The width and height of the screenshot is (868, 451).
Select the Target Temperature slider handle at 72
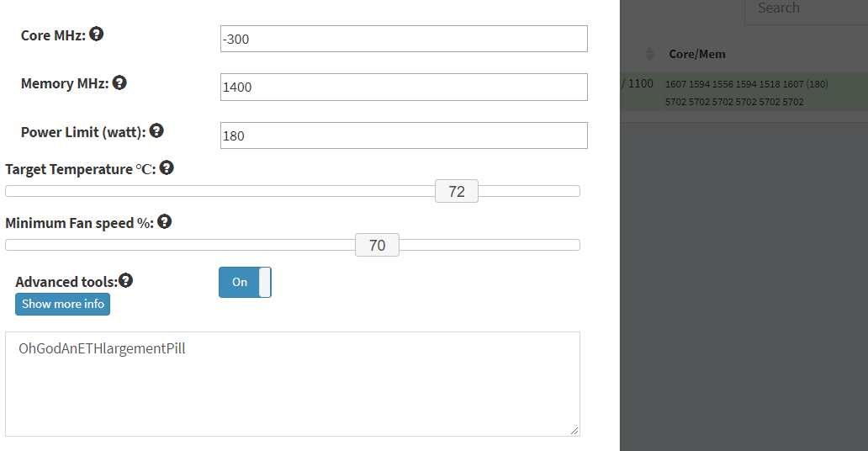457,191
